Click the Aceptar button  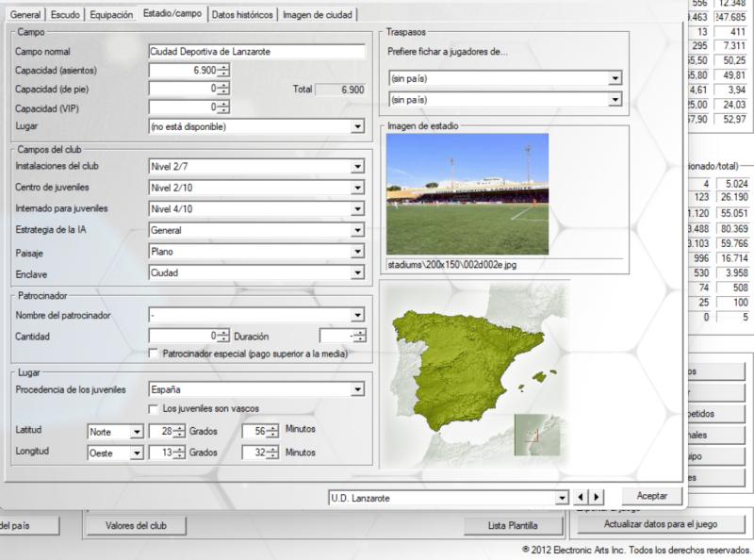pyautogui.click(x=651, y=496)
